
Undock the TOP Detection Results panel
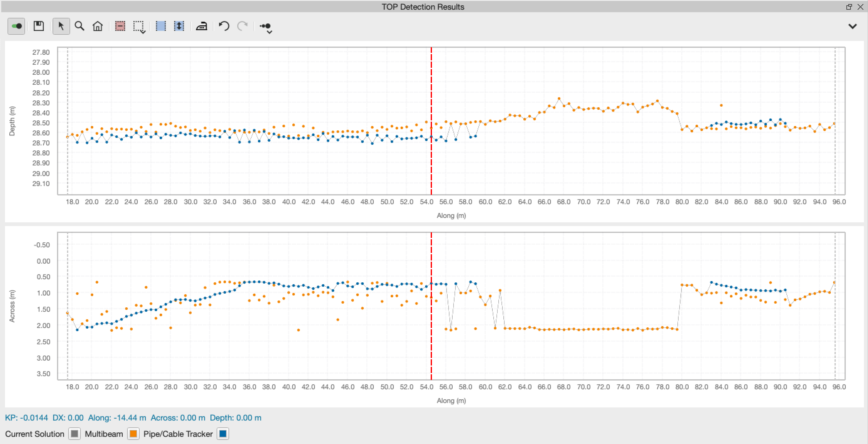coord(849,7)
